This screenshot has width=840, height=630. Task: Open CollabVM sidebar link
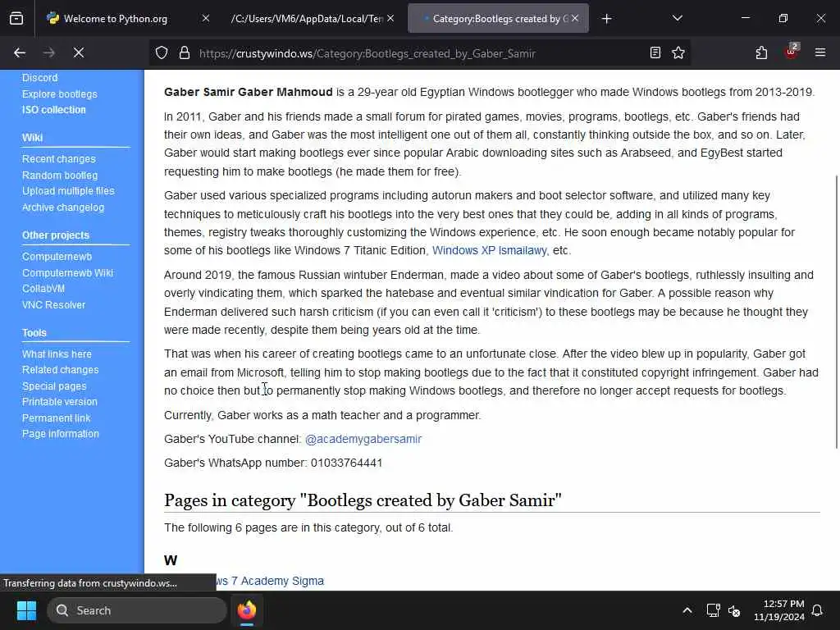point(43,288)
